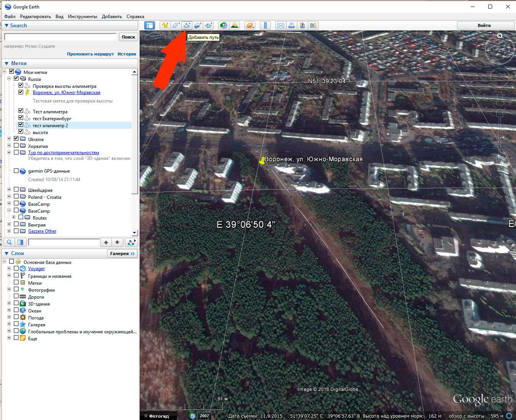Screen dimensions: 516x420
Task: Expand the 'Швейцария' folder
Action: click(x=9, y=190)
